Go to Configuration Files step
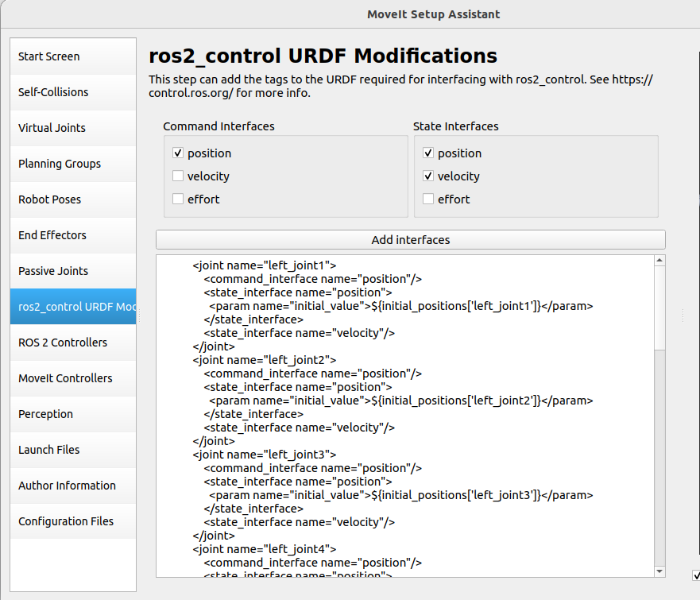 point(73,521)
